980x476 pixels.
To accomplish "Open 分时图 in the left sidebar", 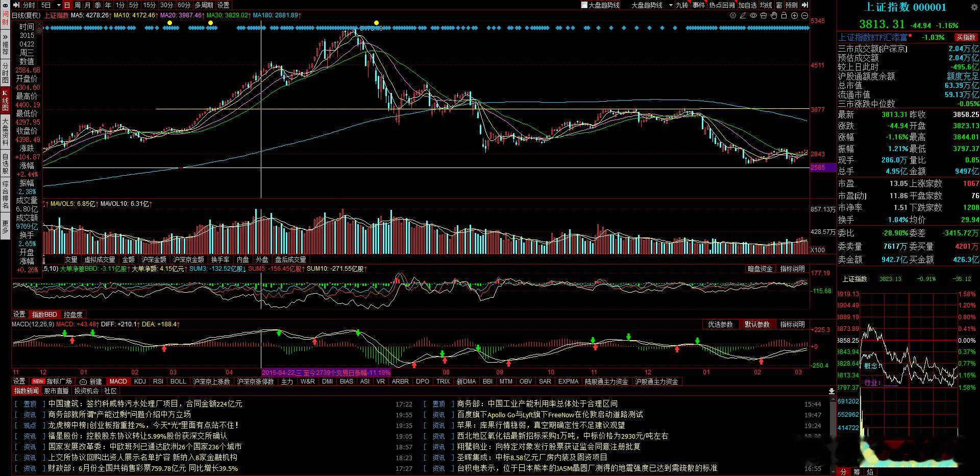I will [5, 74].
